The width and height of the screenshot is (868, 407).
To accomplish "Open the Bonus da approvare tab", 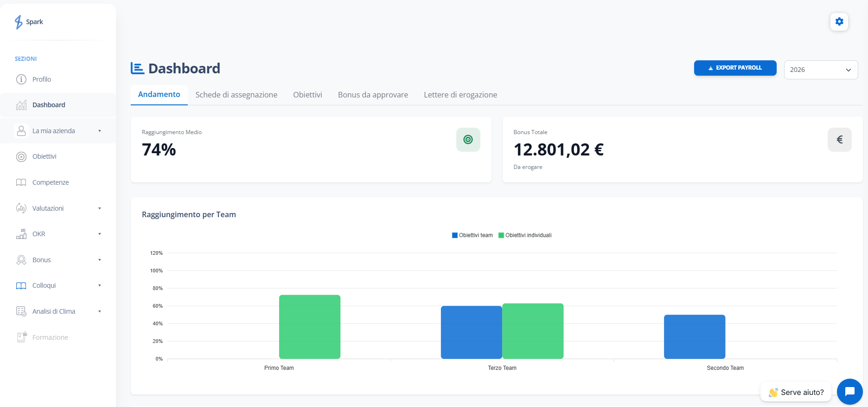I will point(373,95).
